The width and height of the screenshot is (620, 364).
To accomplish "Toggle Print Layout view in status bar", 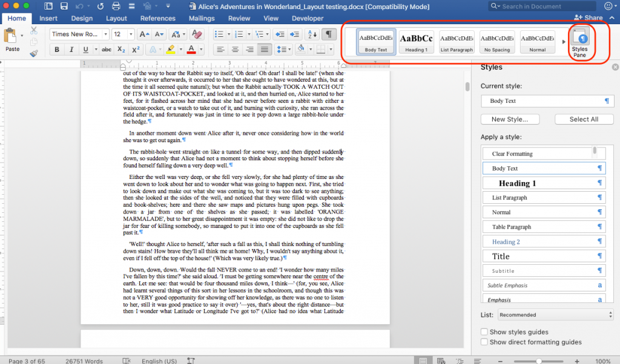I will 423,360.
